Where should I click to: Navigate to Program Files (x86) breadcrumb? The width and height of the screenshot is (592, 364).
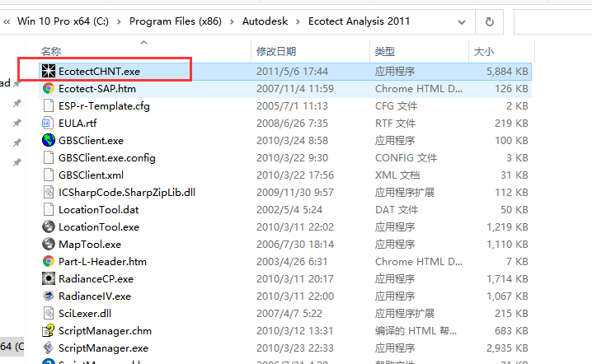coord(176,21)
